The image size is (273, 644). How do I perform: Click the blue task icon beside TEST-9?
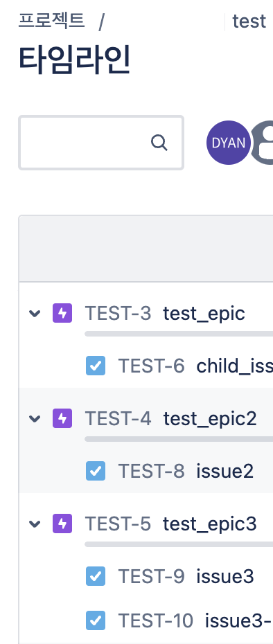[96, 576]
